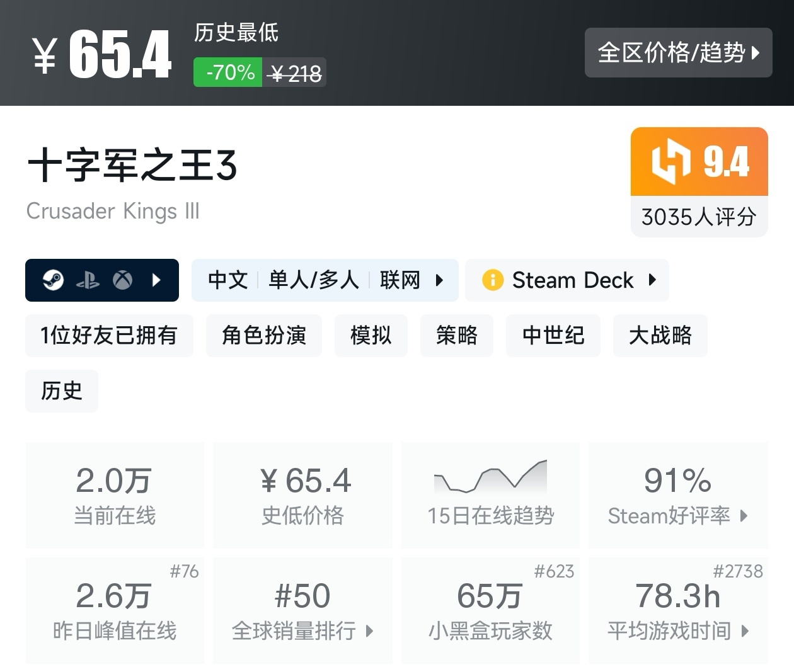Click the Steam Deck info icon

point(493,280)
